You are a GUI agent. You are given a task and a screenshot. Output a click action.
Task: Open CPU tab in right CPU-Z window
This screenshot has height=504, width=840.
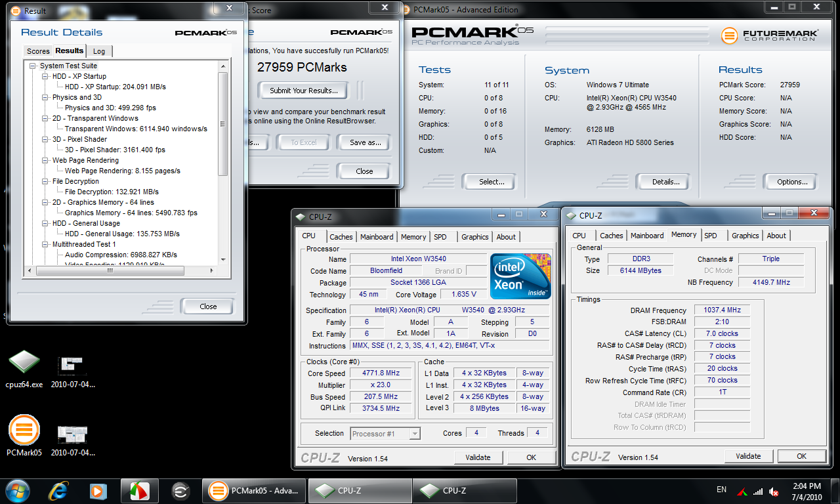pyautogui.click(x=579, y=236)
